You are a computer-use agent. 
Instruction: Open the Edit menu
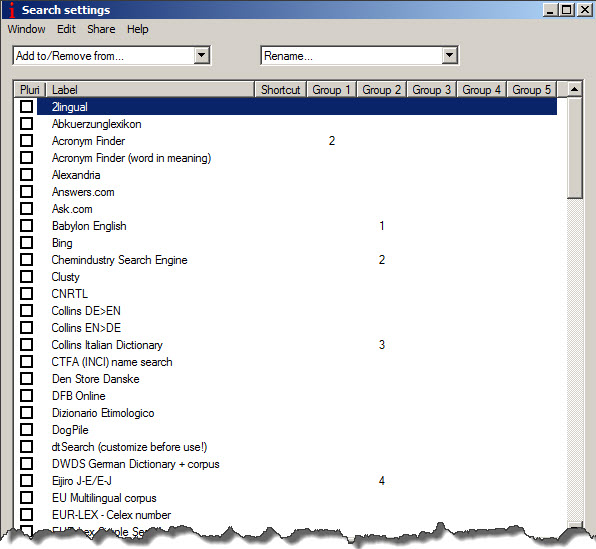(x=67, y=29)
